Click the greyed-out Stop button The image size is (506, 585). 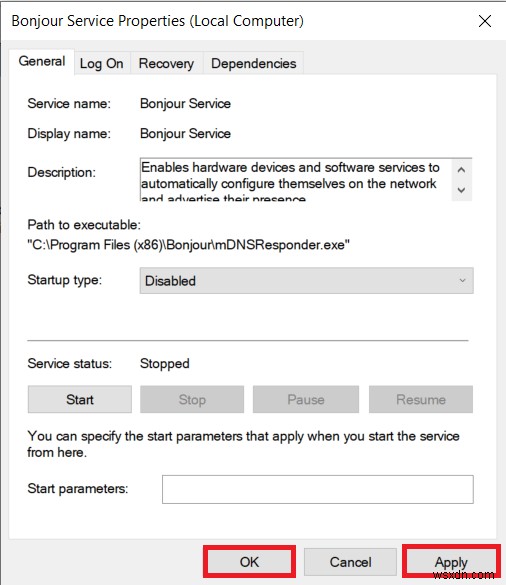192,400
